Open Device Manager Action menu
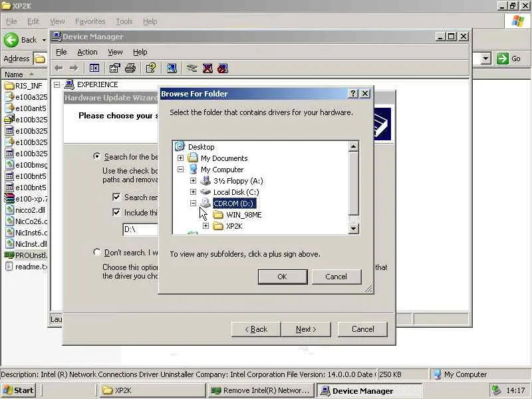 click(87, 52)
